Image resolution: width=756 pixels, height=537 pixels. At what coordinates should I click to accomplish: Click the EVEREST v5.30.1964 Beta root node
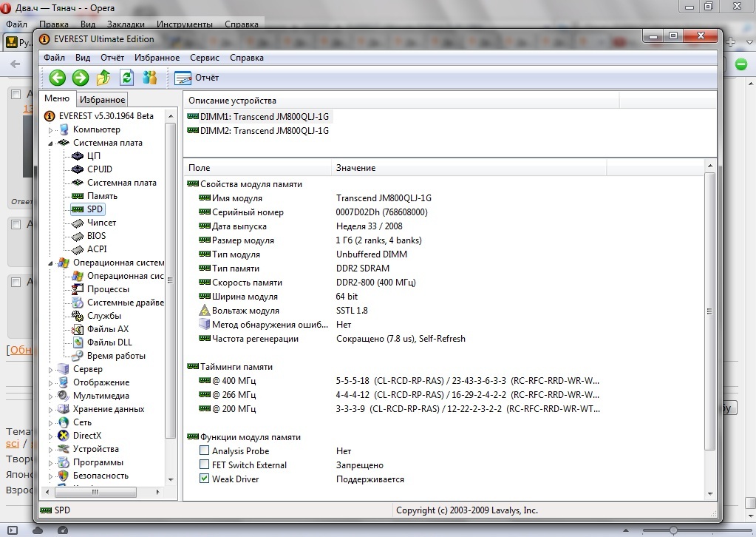coord(106,116)
